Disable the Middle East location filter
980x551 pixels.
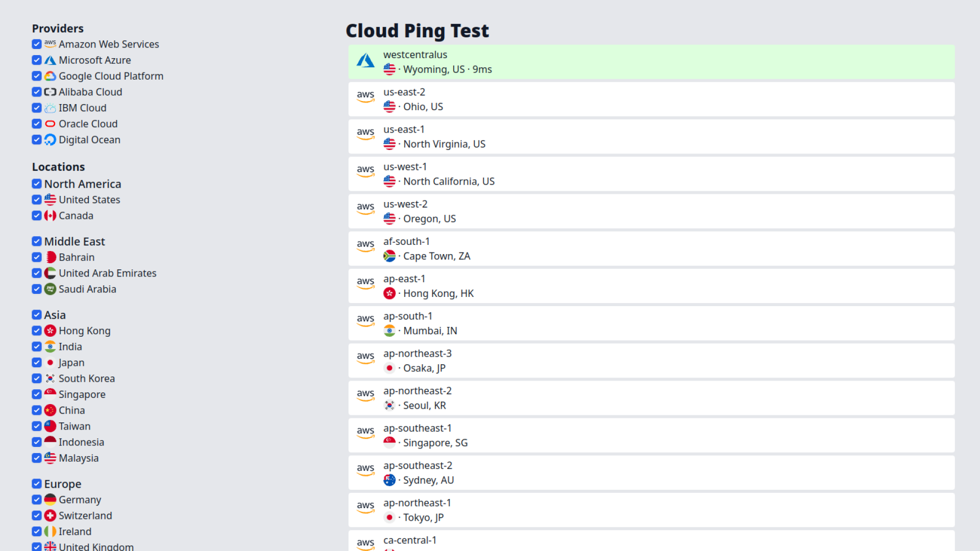coord(36,241)
